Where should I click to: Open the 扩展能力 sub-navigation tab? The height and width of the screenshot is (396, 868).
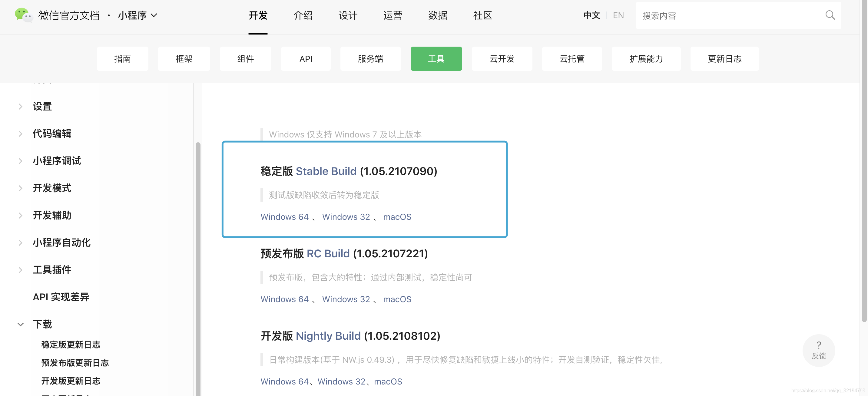coord(646,59)
